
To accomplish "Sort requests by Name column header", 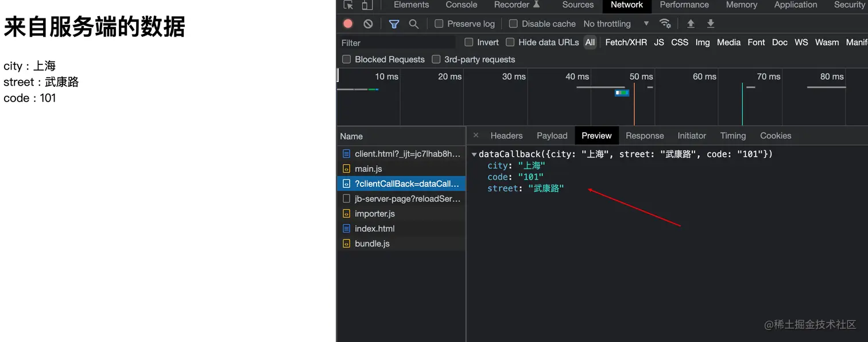I will tap(401, 136).
